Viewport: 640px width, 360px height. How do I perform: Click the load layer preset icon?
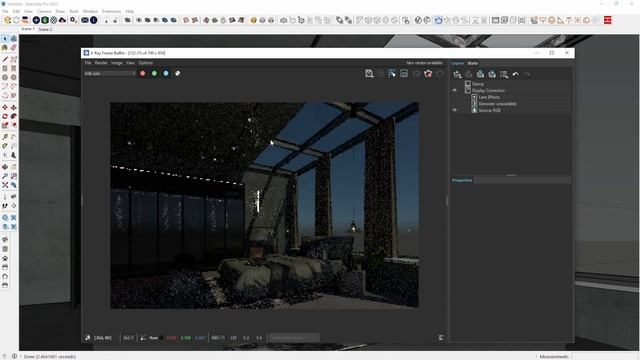tap(492, 74)
